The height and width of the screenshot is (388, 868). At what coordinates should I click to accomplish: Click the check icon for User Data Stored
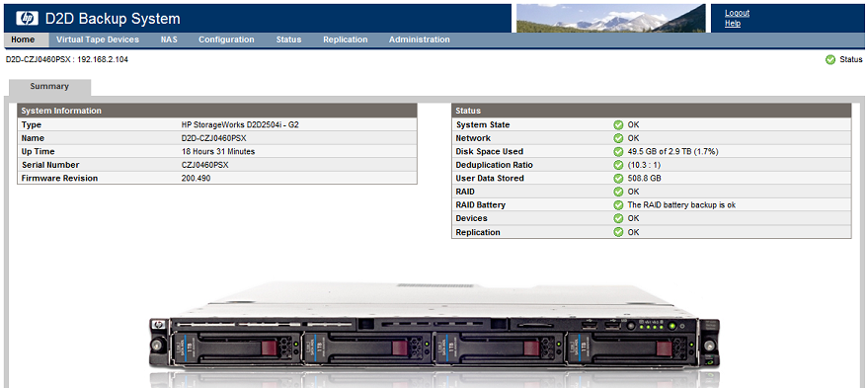point(618,179)
